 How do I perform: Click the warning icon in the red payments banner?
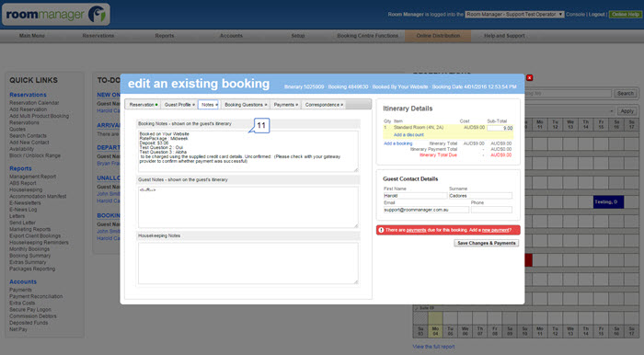point(381,230)
